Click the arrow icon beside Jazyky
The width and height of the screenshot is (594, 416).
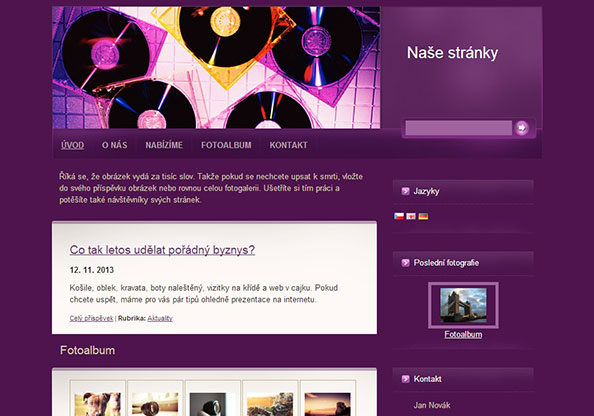click(405, 191)
